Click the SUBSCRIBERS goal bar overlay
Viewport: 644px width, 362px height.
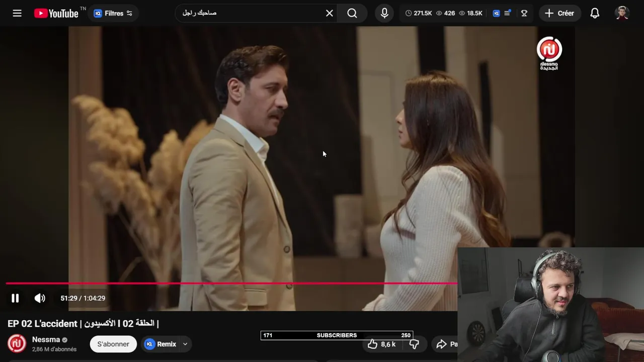337,335
